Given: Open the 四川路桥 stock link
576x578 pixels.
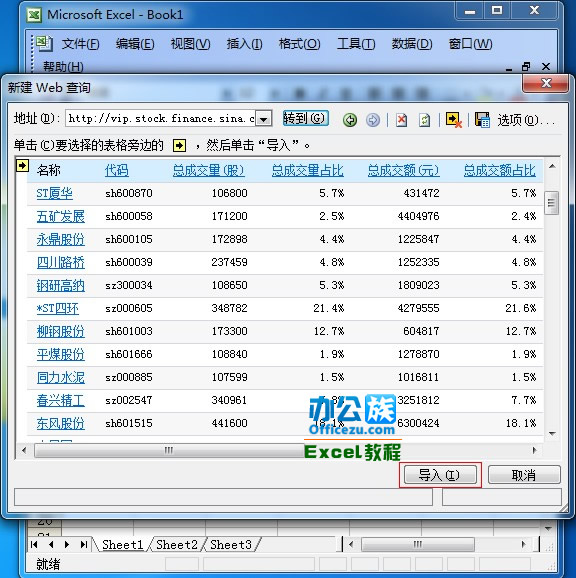Looking at the screenshot, I should (60, 262).
